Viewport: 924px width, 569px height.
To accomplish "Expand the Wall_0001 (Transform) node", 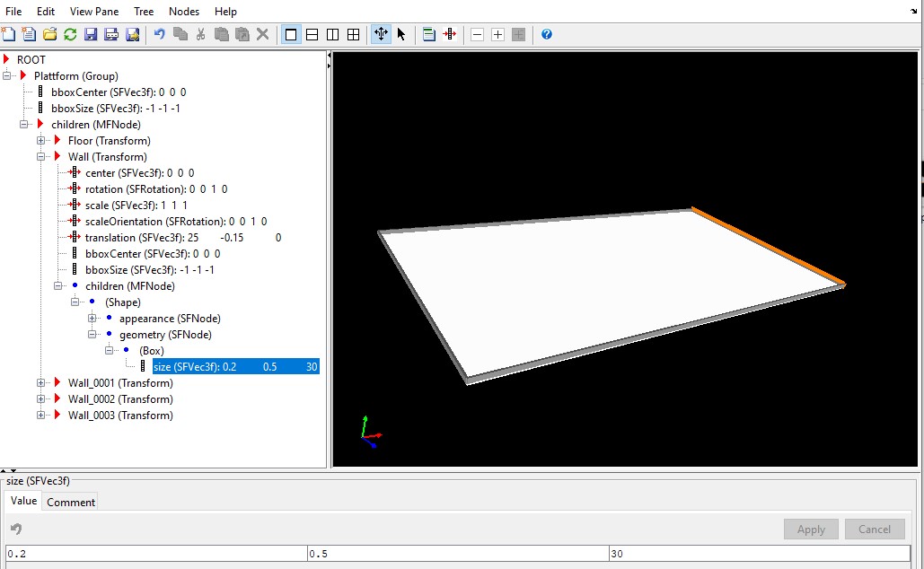I will (x=41, y=383).
